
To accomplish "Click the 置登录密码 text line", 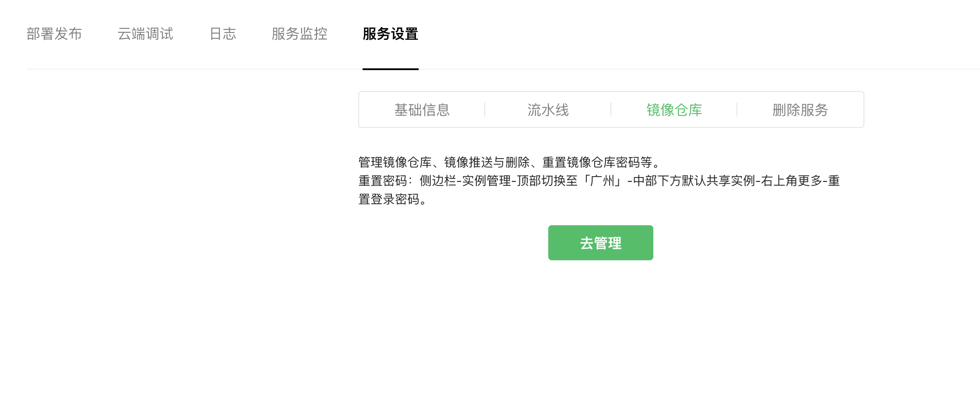I will click(393, 199).
